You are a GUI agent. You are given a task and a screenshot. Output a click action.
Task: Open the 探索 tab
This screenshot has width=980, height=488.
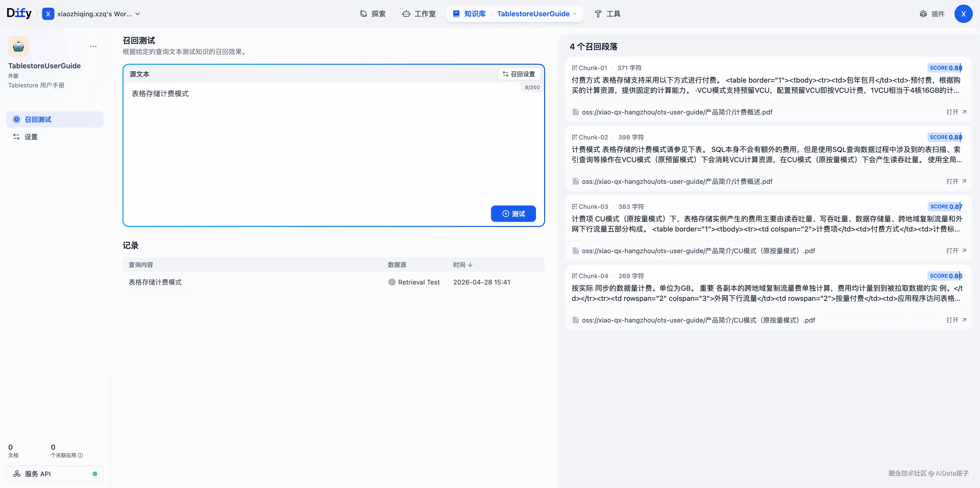click(373, 14)
